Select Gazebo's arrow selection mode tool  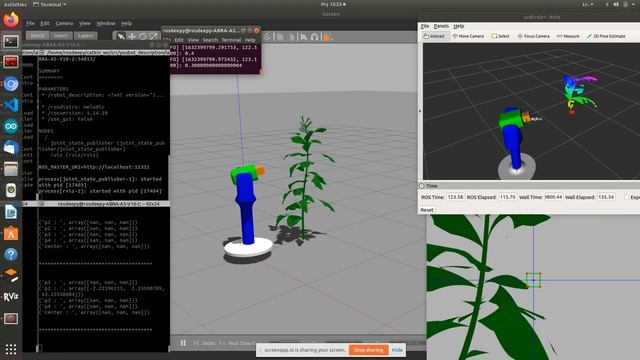coord(121,37)
